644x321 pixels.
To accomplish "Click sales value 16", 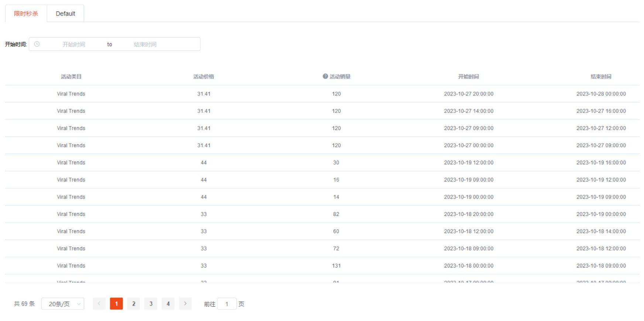I will click(x=336, y=180).
